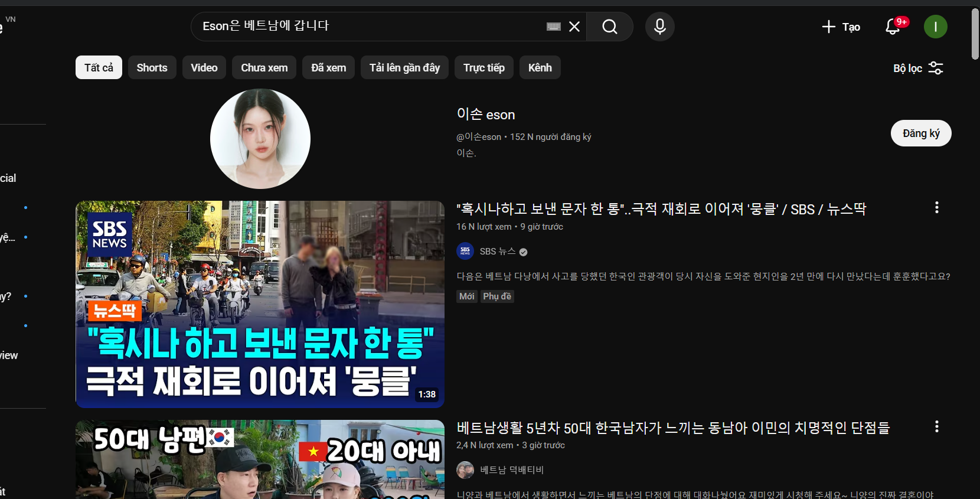
Task: Click the Mới badge on SBS video
Action: [x=467, y=296]
